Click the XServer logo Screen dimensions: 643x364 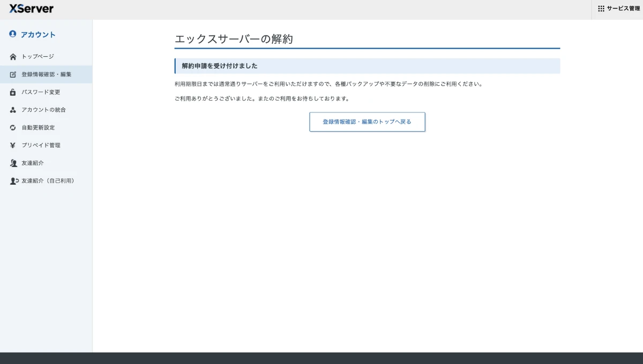coord(31,9)
